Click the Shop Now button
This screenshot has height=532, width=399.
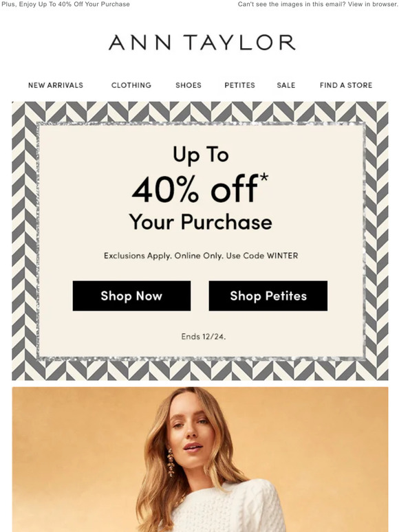pos(131,296)
